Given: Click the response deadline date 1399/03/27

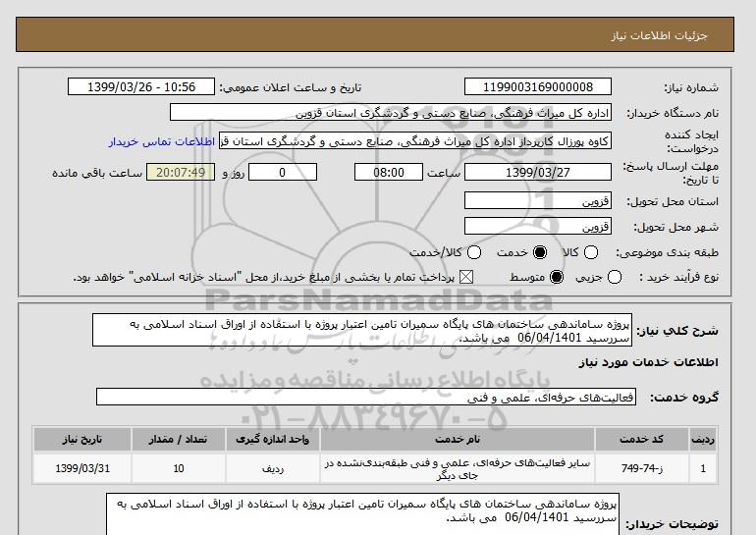Looking at the screenshot, I should [x=538, y=172].
